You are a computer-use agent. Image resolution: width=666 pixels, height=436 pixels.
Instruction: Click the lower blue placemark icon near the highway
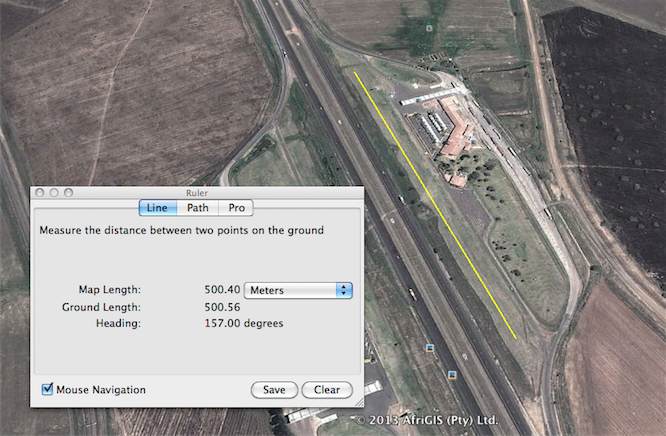pos(452,375)
